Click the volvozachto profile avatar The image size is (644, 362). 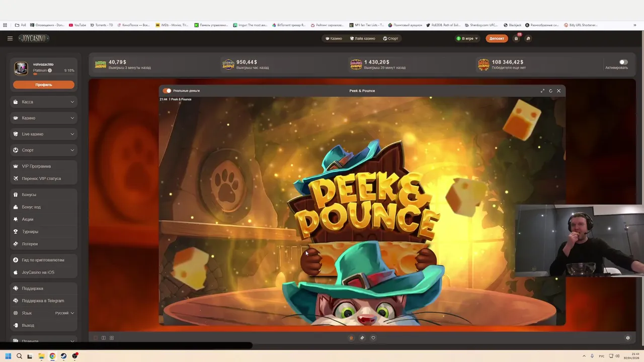coord(21,68)
